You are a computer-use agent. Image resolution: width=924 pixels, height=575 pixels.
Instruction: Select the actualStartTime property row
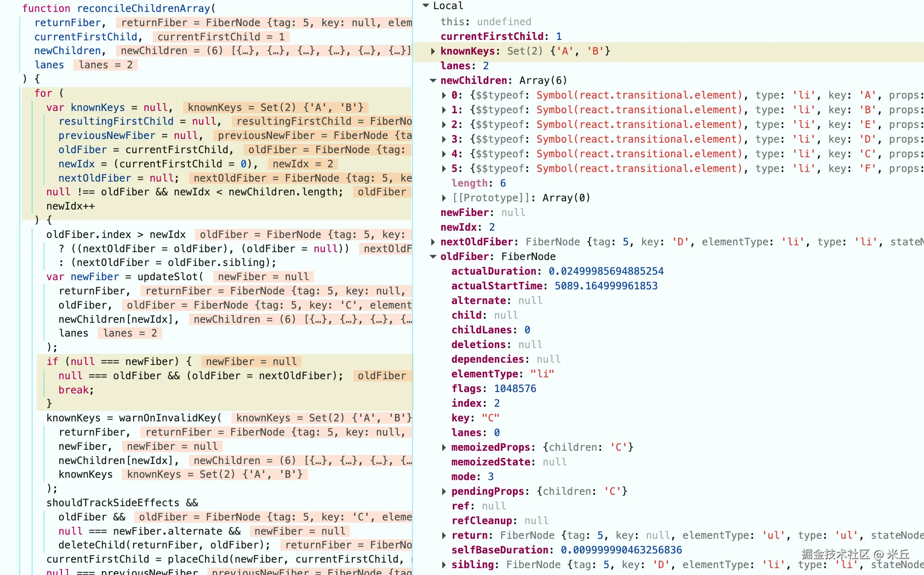pos(554,286)
